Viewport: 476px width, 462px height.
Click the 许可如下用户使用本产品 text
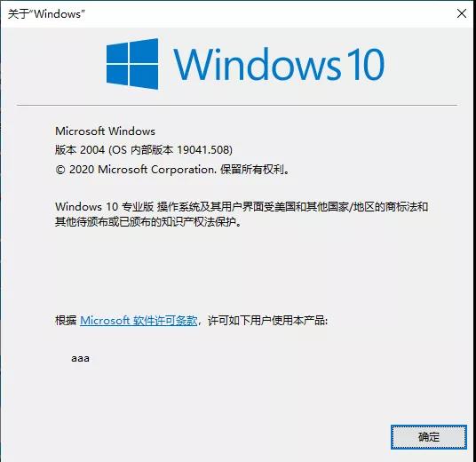[x=268, y=321]
